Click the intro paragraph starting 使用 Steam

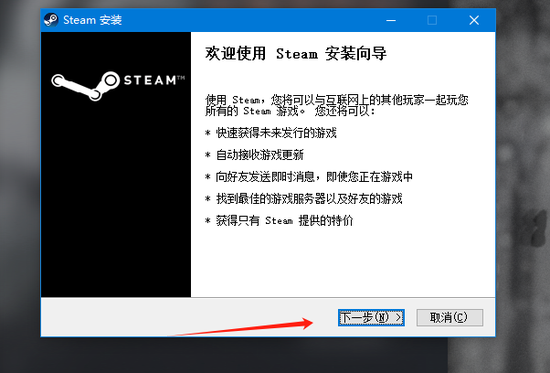coord(337,106)
